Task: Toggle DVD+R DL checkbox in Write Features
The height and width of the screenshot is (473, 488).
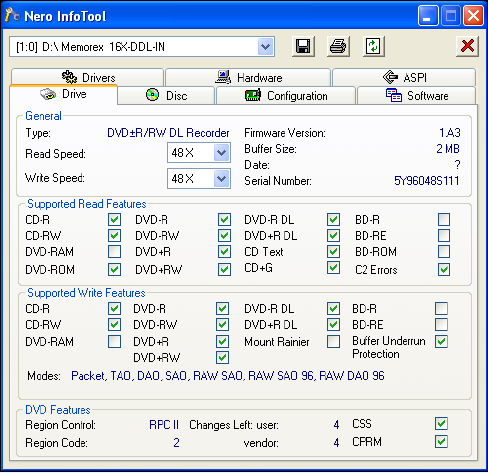Action: pyautogui.click(x=333, y=324)
